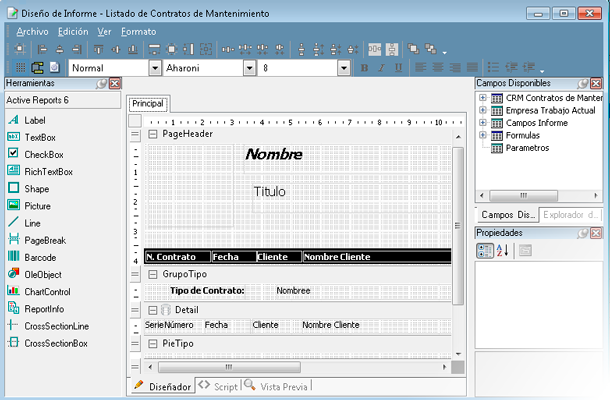Toggle italic formatting
This screenshot has height=400, width=610.
pyautogui.click(x=382, y=68)
